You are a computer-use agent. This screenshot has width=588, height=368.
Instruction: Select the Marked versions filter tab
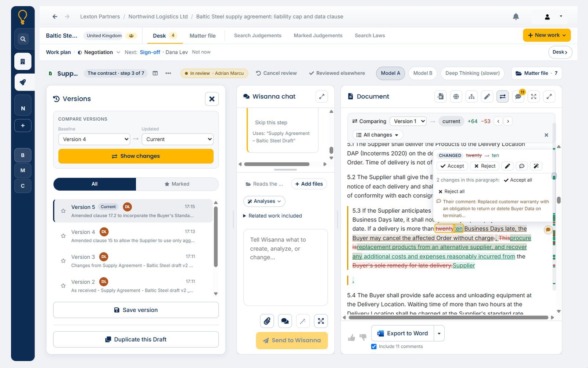[x=177, y=184]
